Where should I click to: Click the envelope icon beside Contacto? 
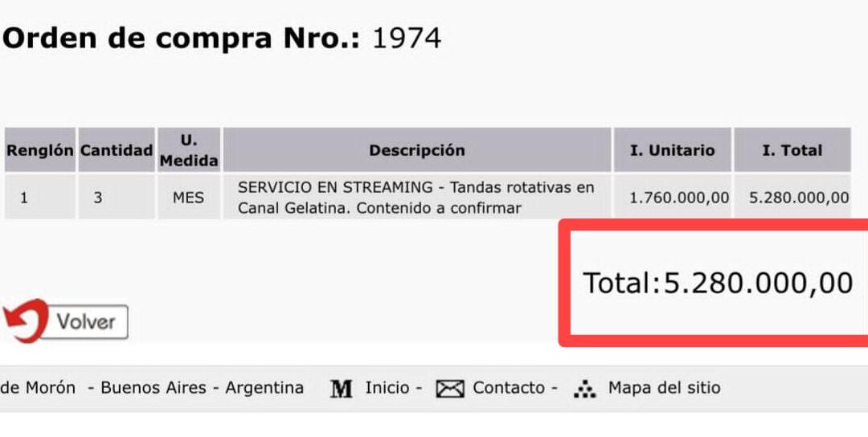click(450, 389)
